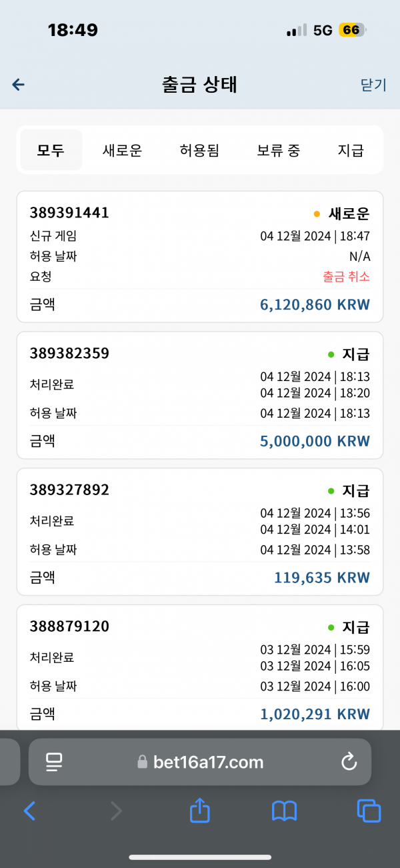Tap 닫기 to close withdrawal status
This screenshot has width=400, height=868.
click(x=373, y=85)
